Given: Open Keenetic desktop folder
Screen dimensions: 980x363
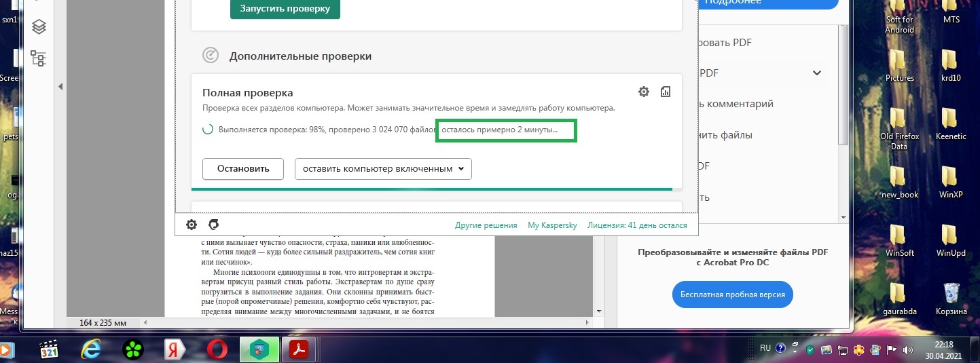Looking at the screenshot, I should pyautogui.click(x=951, y=124).
